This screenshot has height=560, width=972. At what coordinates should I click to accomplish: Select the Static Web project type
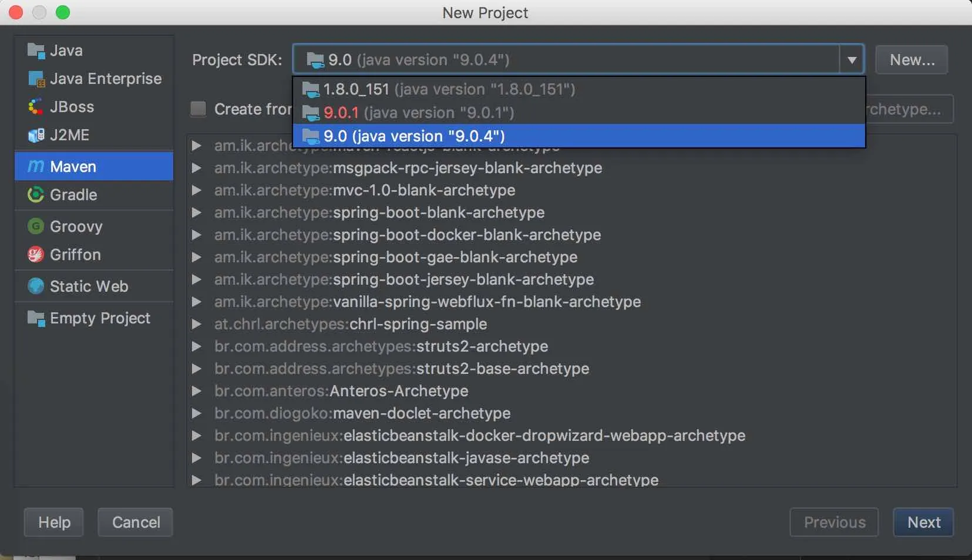coord(94,286)
